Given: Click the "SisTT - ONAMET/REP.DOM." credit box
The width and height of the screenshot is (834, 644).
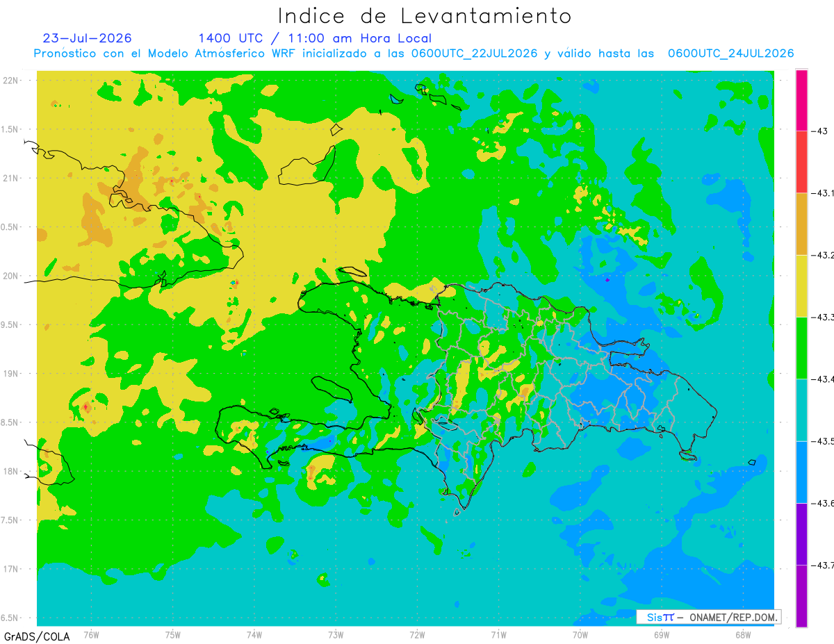Looking at the screenshot, I should tap(708, 617).
